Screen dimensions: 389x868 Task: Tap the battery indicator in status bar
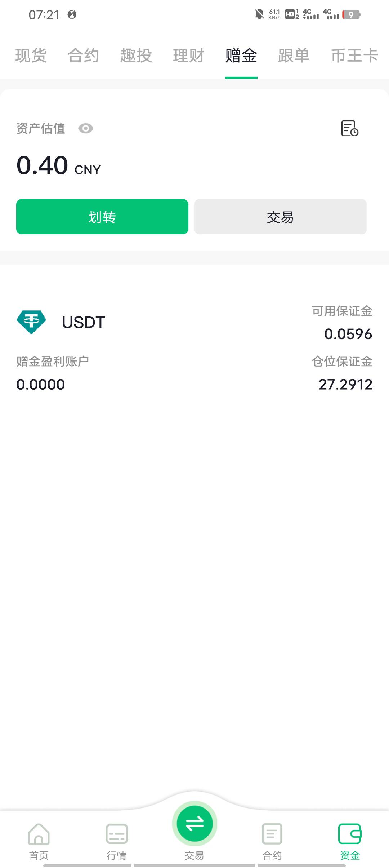click(351, 14)
